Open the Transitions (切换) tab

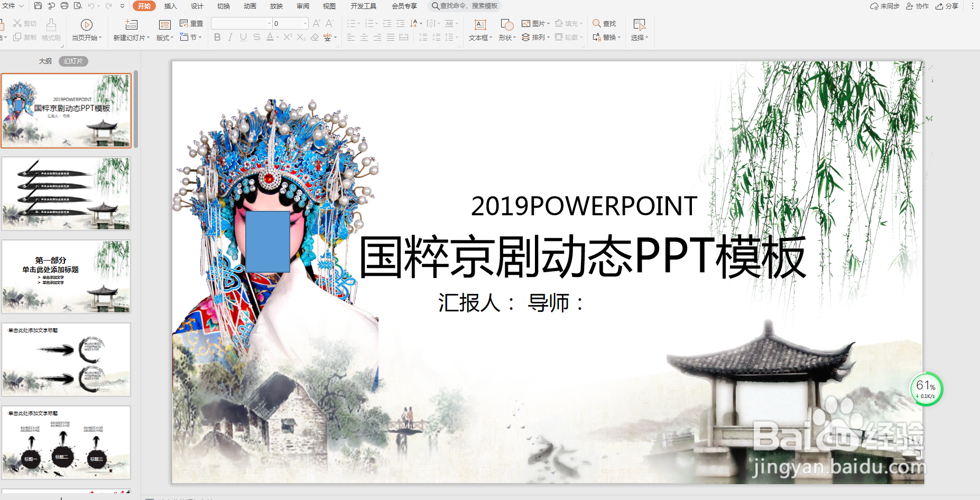pyautogui.click(x=224, y=6)
